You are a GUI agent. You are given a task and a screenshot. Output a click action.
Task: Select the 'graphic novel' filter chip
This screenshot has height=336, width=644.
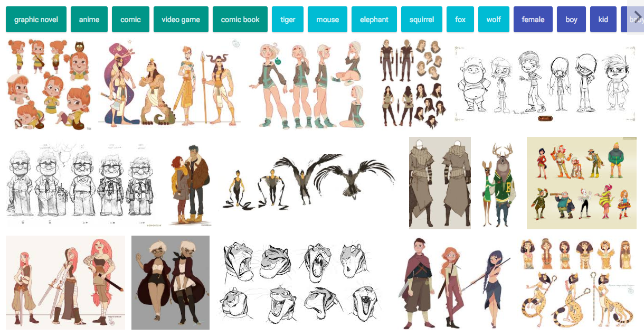tap(36, 20)
